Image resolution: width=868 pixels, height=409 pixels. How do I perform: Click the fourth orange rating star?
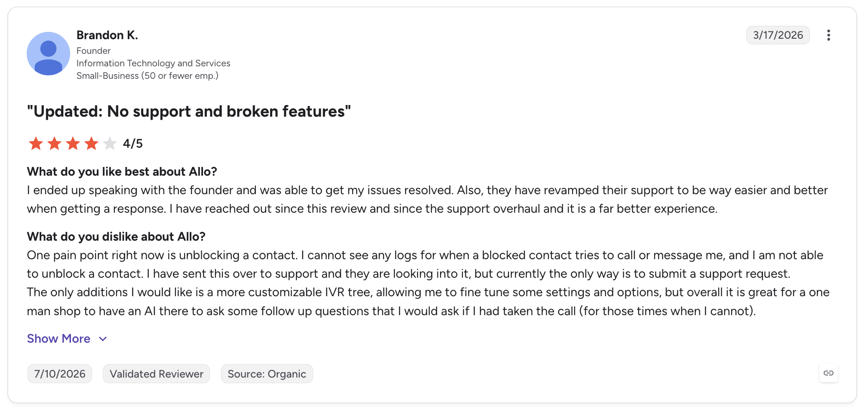click(x=91, y=143)
